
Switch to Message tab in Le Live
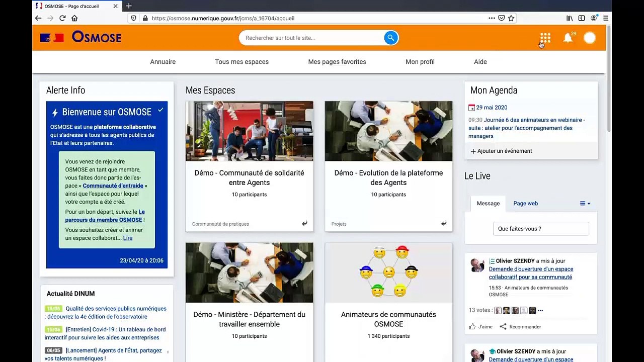click(x=488, y=204)
